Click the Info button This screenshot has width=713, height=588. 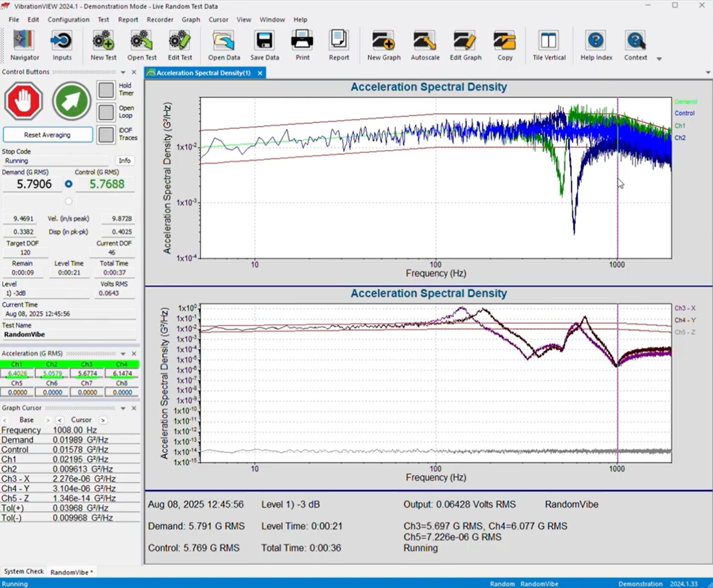[124, 161]
